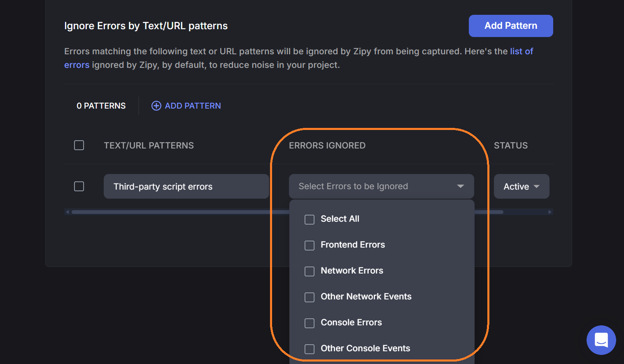Open the chat support widget icon
Screen dimensions: 624x364
601,340
